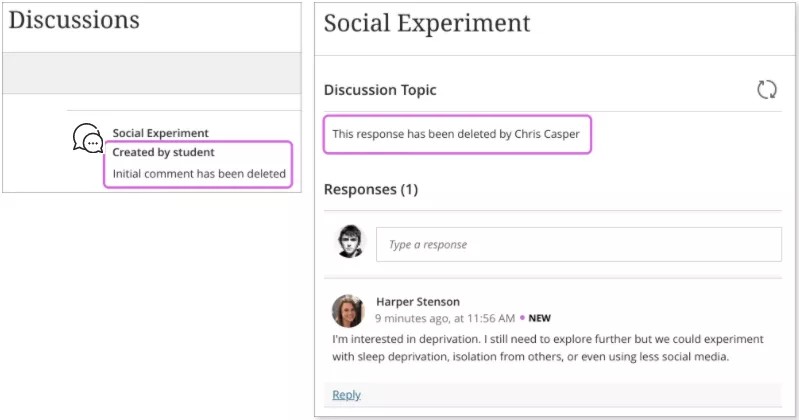Open the Social Experiment discussion in list
Image resolution: width=799 pixels, height=420 pixels.
(x=160, y=133)
